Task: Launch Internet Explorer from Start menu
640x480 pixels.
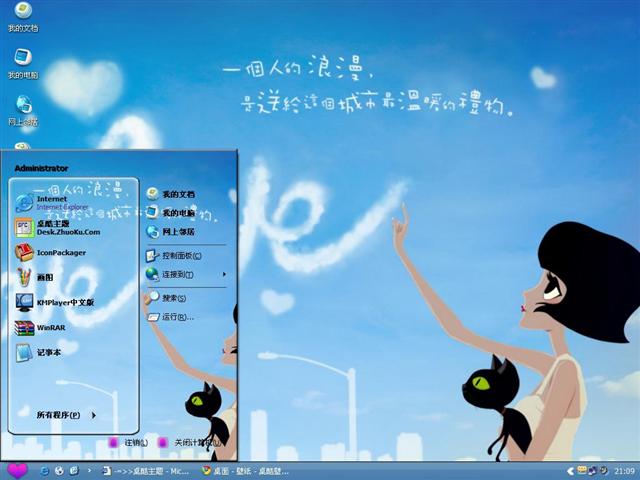Action: 52,203
